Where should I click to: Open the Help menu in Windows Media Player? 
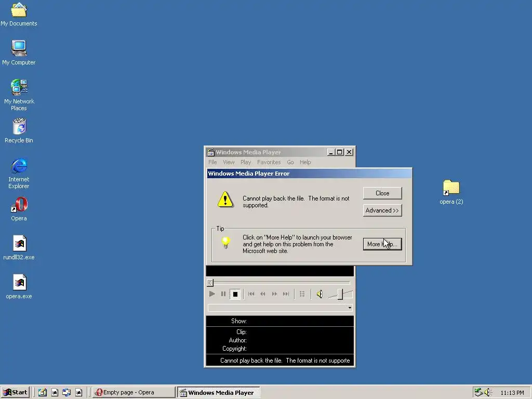click(x=305, y=162)
